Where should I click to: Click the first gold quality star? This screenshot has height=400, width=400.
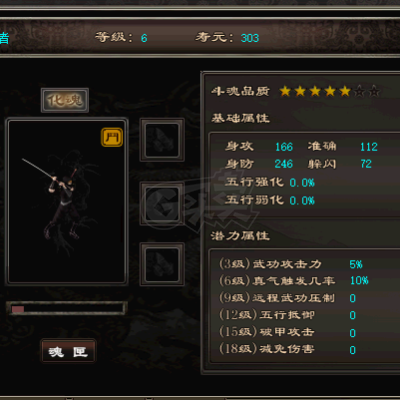click(285, 91)
